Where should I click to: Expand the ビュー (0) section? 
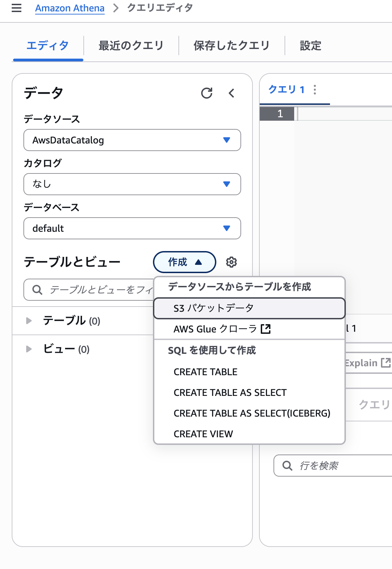(x=29, y=349)
